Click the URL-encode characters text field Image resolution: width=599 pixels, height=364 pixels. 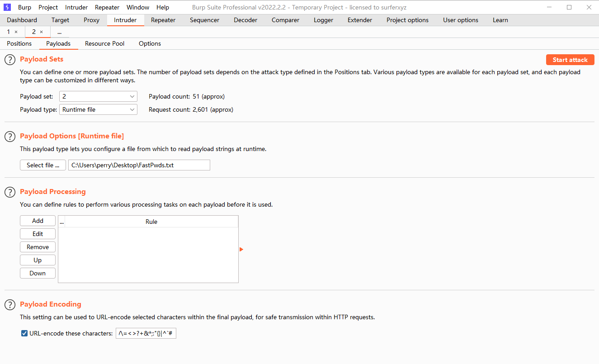146,334
